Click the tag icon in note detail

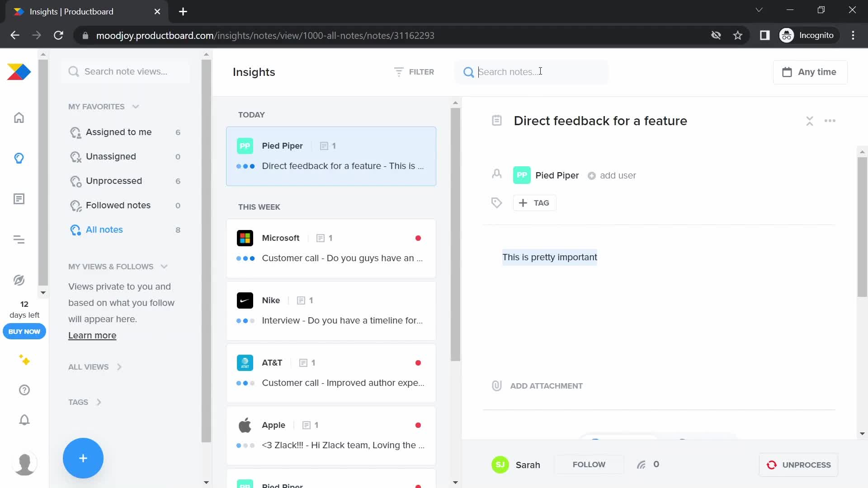[497, 203]
